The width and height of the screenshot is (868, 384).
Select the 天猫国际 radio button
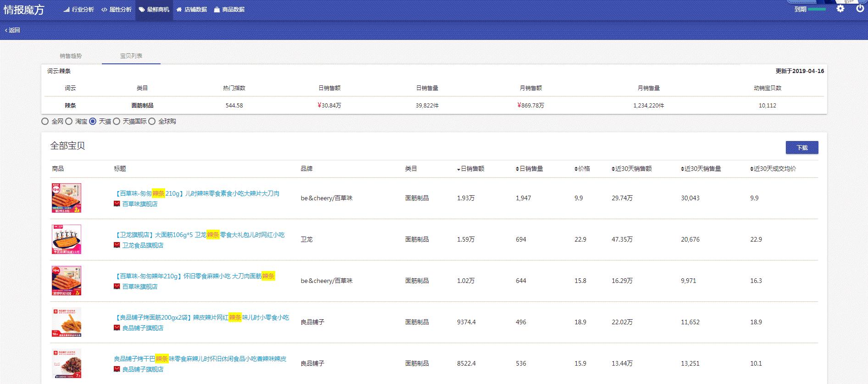point(117,121)
